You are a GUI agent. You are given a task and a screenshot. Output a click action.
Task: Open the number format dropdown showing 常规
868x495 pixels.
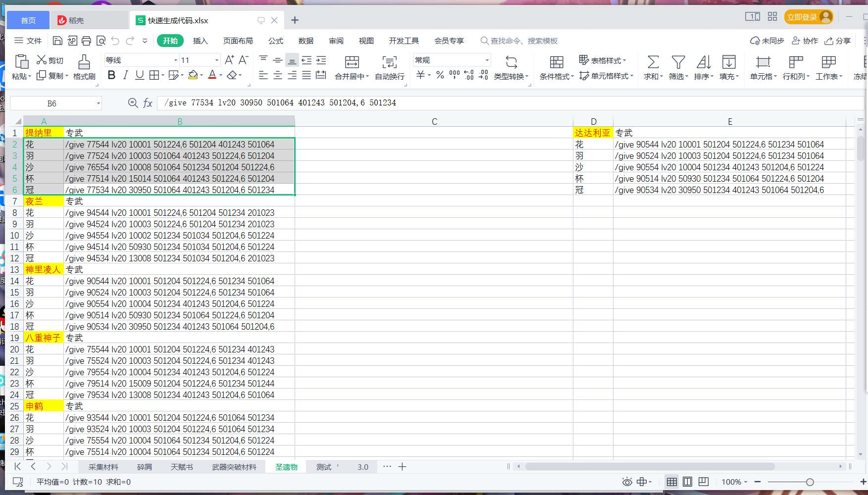coord(452,60)
